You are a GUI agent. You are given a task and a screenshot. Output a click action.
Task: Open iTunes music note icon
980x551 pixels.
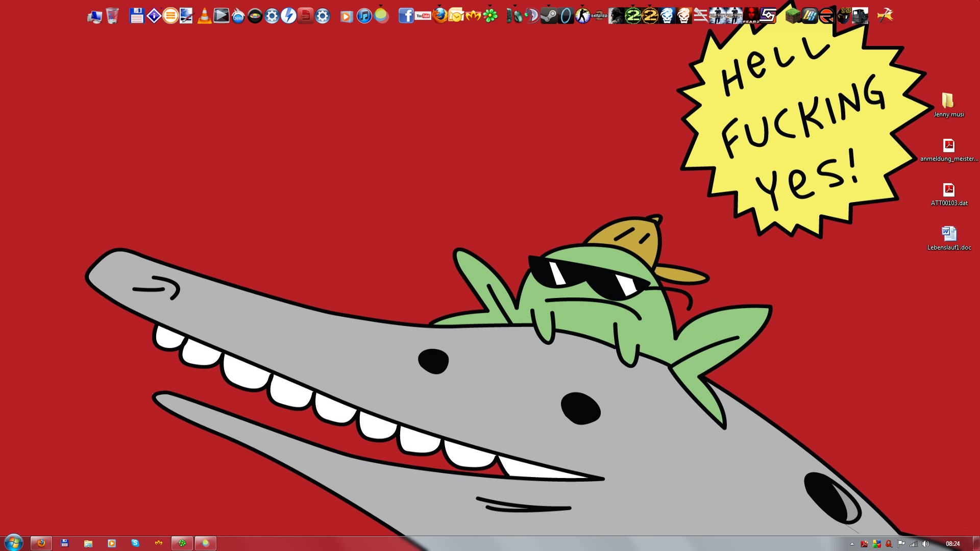coord(364,16)
